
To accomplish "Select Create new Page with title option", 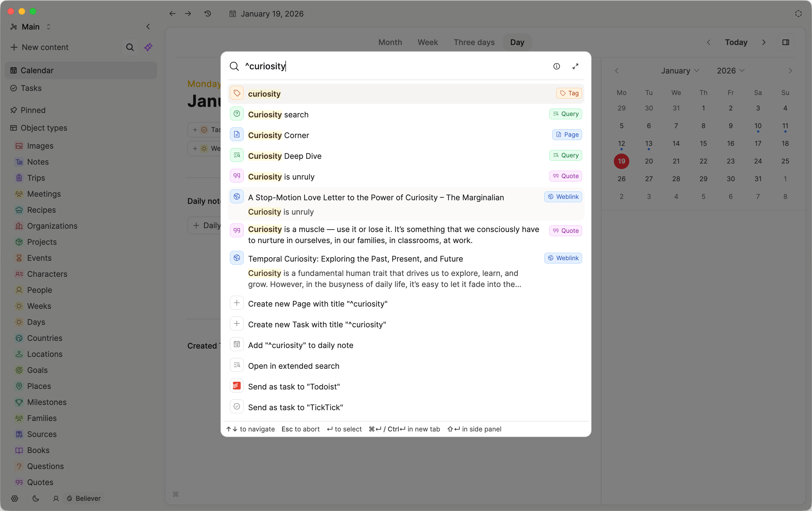I will tap(317, 304).
